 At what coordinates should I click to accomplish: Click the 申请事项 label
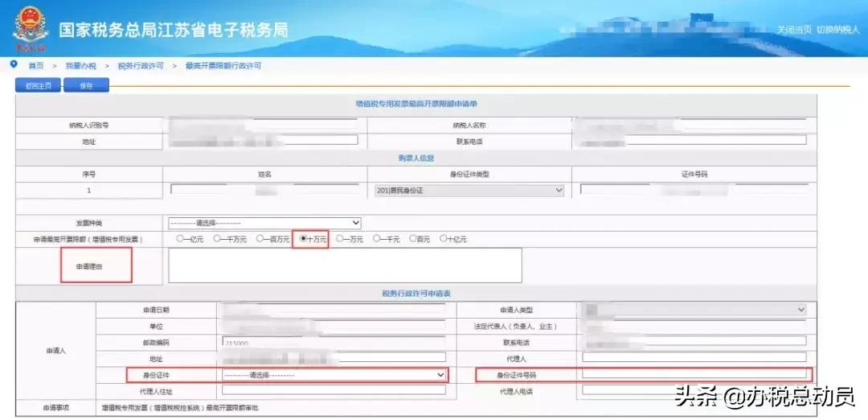pos(55,408)
